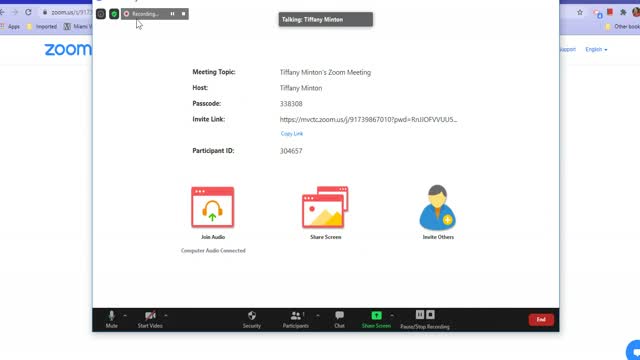Expand audio options arrow beside Mute
This screenshot has height=360, width=640.
coord(125,316)
